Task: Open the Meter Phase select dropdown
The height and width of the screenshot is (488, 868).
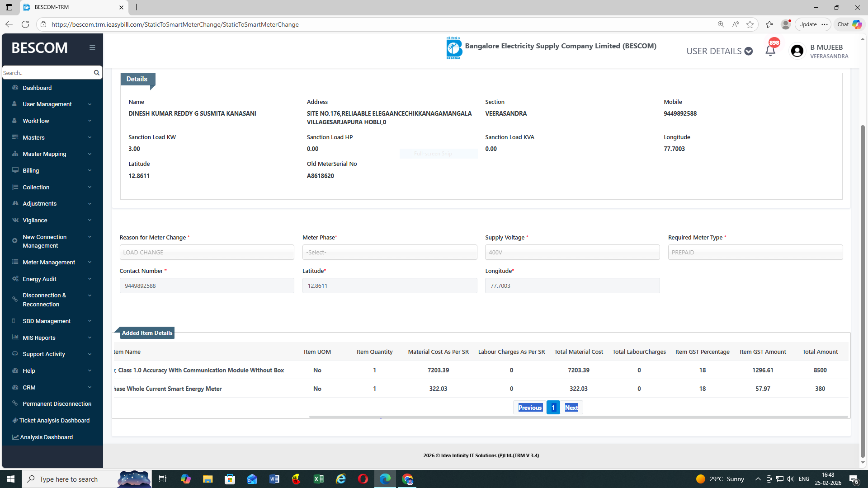Action: (x=389, y=252)
